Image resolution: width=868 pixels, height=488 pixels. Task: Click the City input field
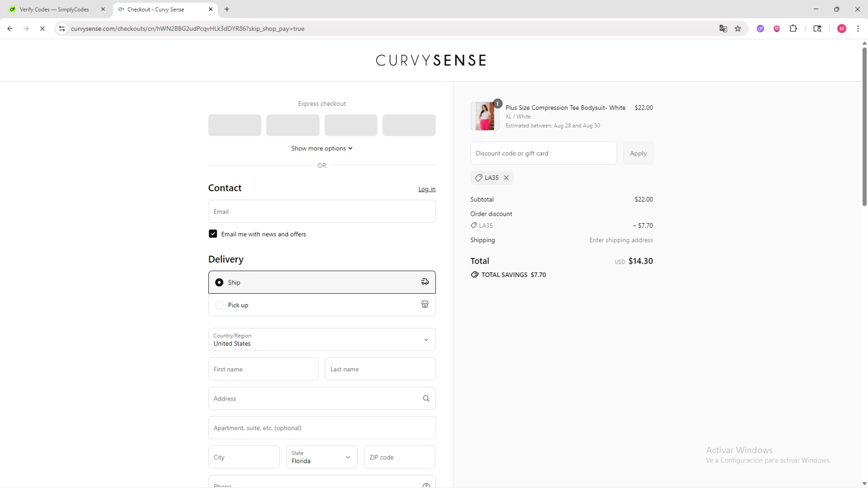point(244,457)
